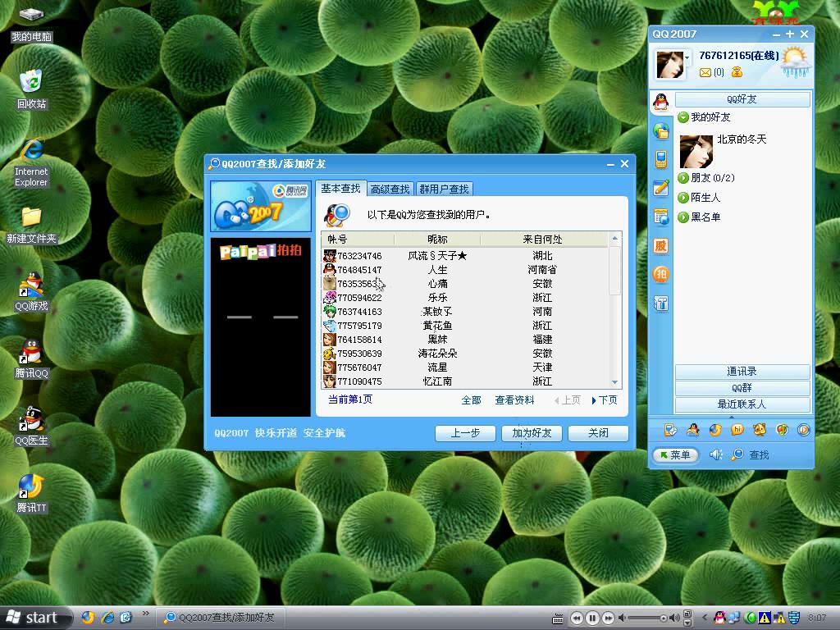Screen dimensions: 840x630
Task: Click scroll down arrow in results list
Action: click(615, 382)
